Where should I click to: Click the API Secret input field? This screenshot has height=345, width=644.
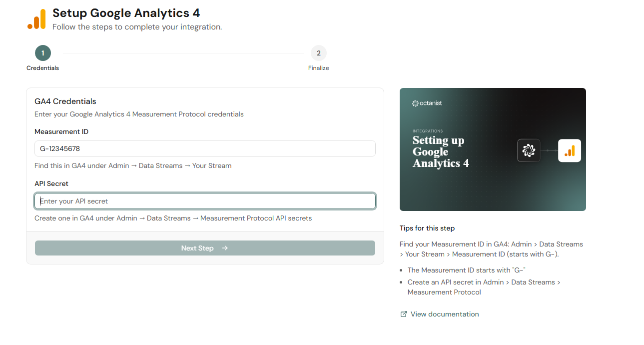[x=205, y=201]
